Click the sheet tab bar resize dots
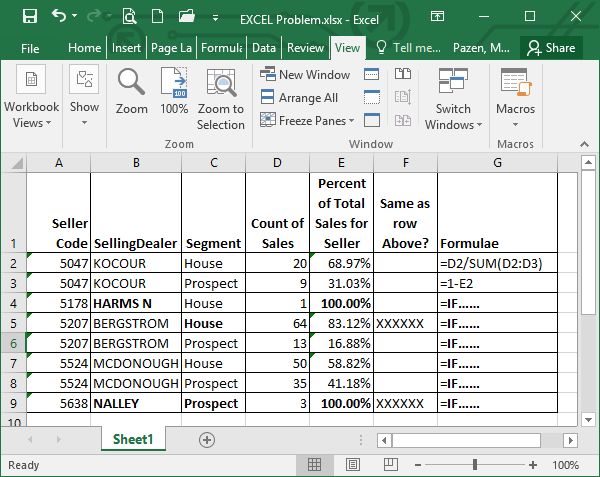Screen dimensions: 600x477 point(361,440)
